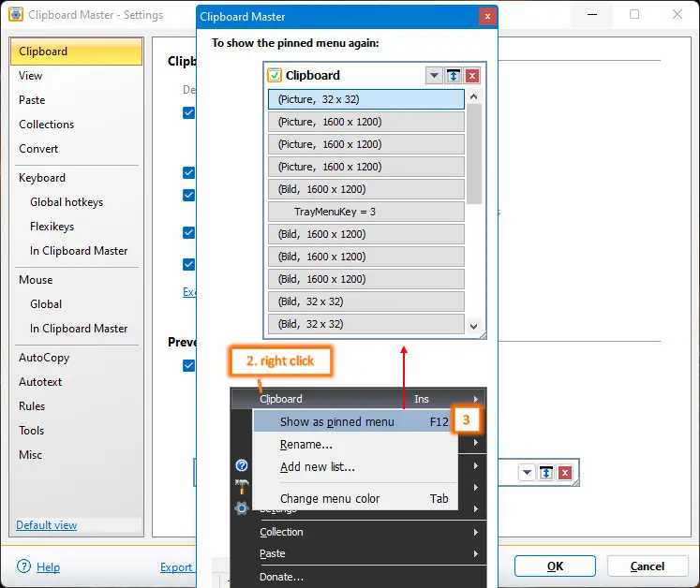700x588 pixels.
Task: Click the Export link
Action: (176, 567)
